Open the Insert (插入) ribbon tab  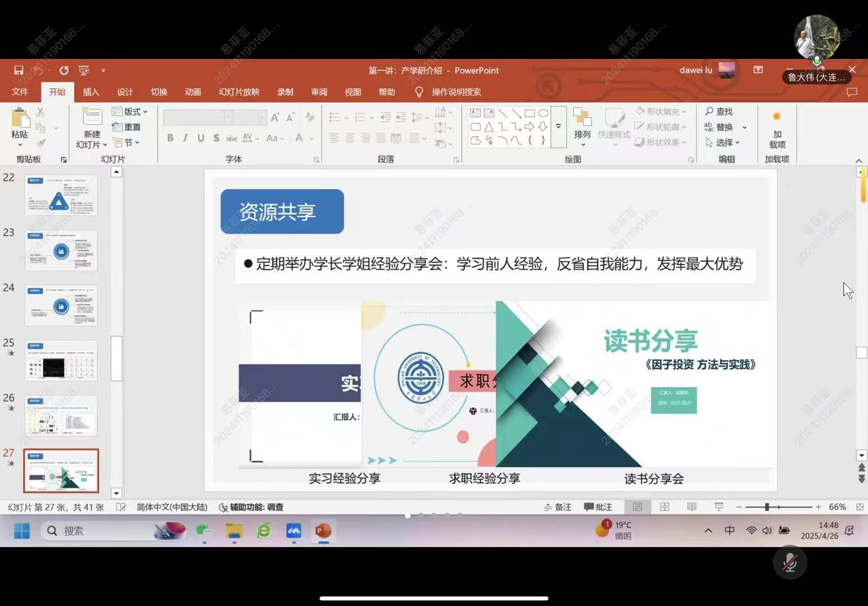point(91,92)
